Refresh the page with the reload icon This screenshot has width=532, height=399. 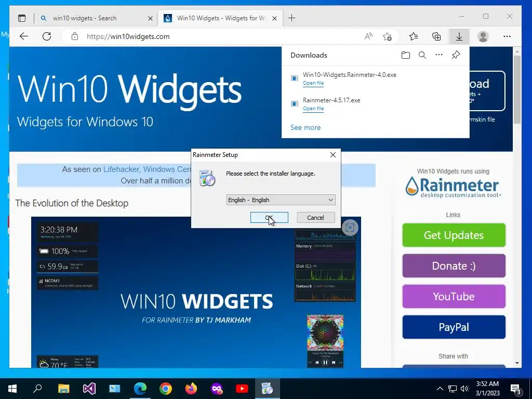(47, 36)
